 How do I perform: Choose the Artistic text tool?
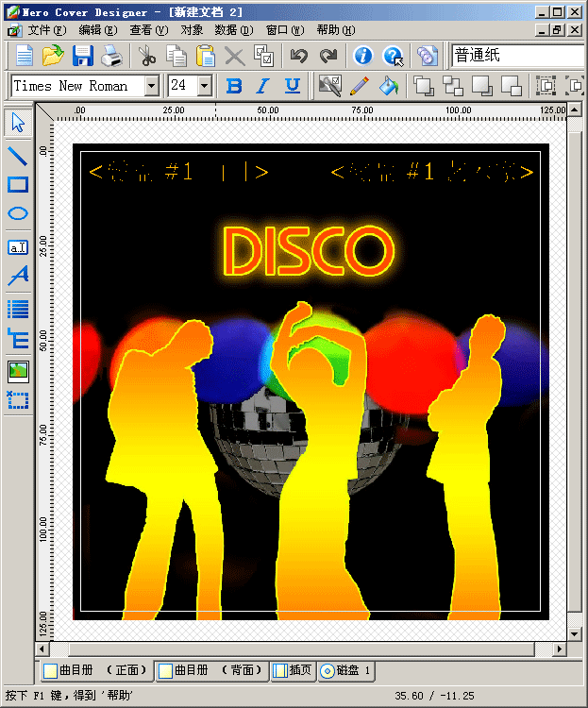tap(18, 277)
